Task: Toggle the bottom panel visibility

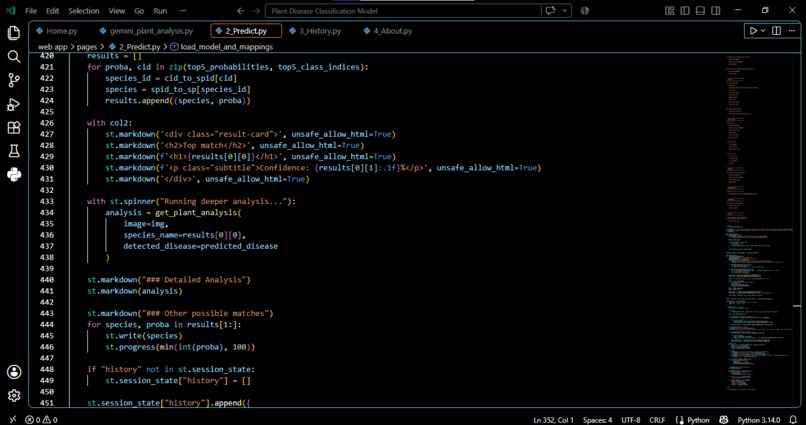Action: tap(700, 11)
